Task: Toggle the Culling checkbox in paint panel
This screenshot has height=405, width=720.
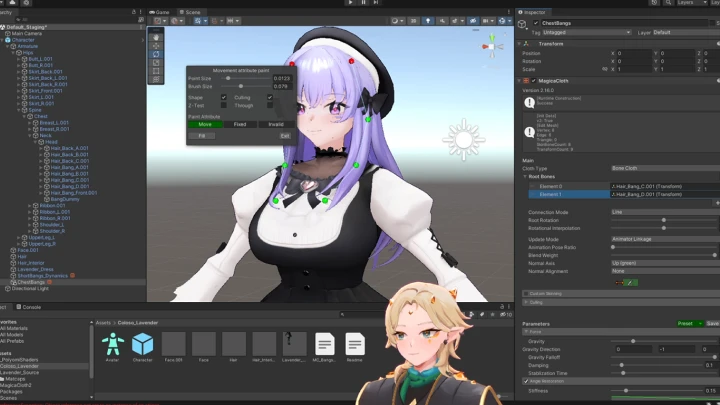Action: [x=270, y=97]
